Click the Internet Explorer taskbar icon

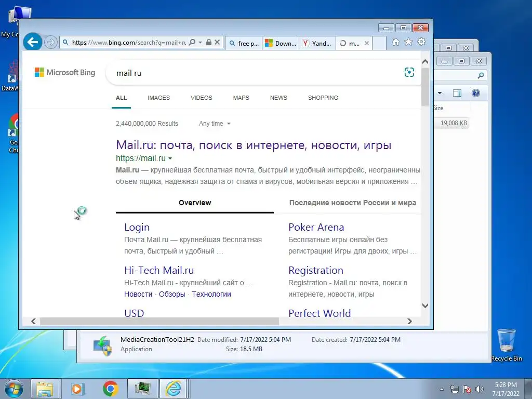tap(174, 389)
